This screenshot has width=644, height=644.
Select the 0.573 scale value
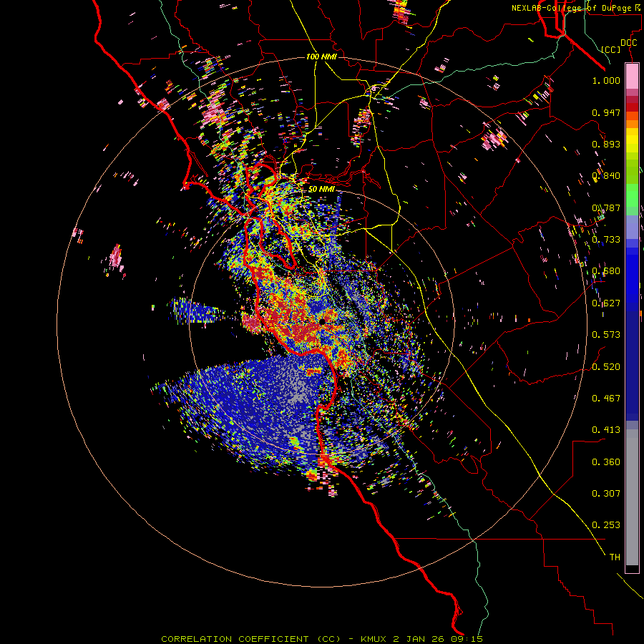tap(606, 335)
